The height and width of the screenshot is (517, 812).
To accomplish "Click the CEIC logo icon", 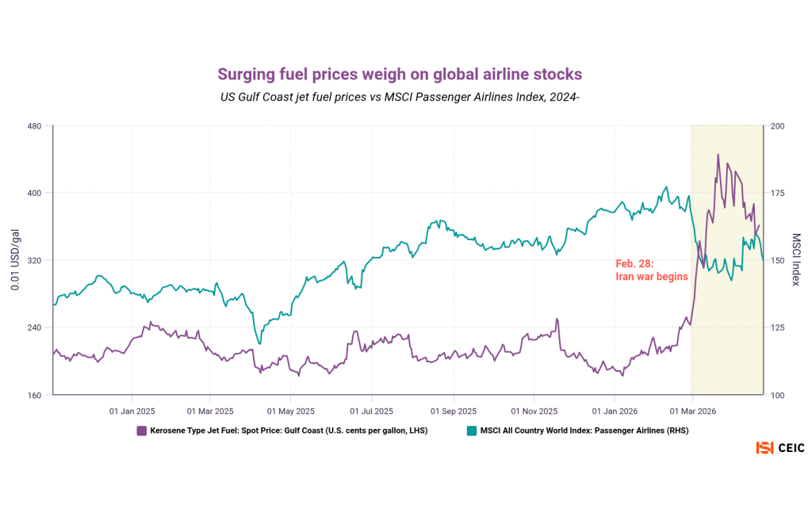I will [x=764, y=448].
